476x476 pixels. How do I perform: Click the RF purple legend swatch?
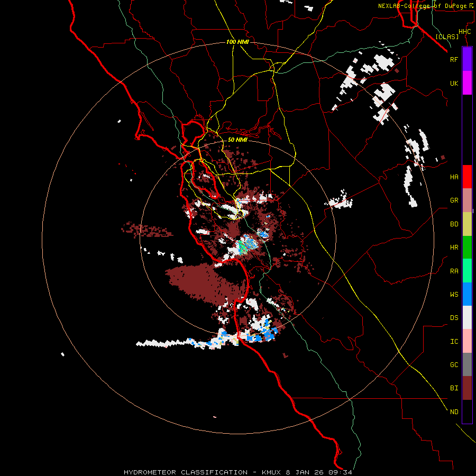coord(467,59)
